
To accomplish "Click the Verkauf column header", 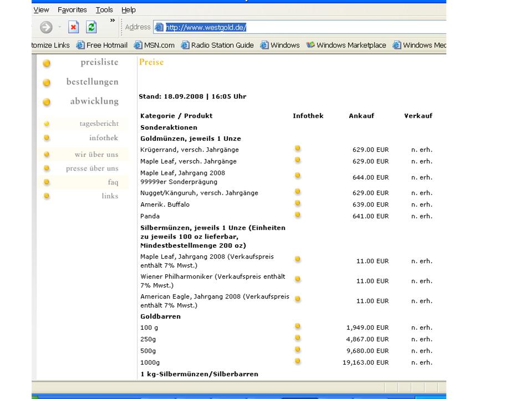I will (418, 116).
